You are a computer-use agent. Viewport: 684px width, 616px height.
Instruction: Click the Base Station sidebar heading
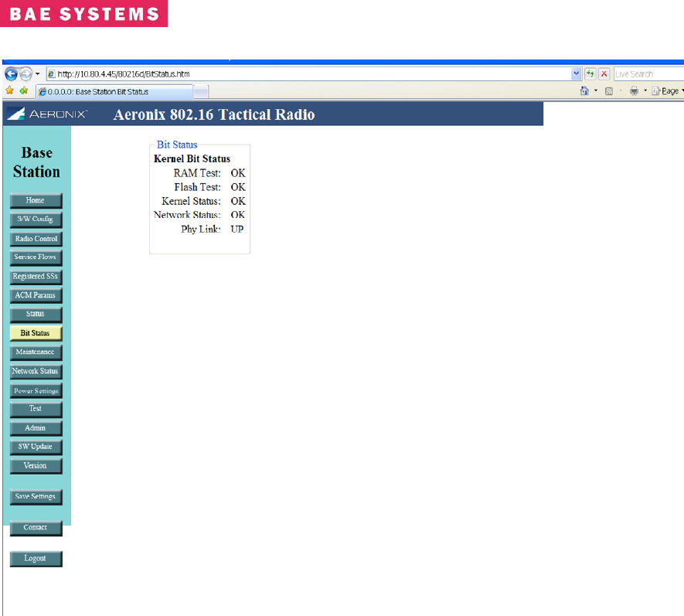tap(36, 162)
